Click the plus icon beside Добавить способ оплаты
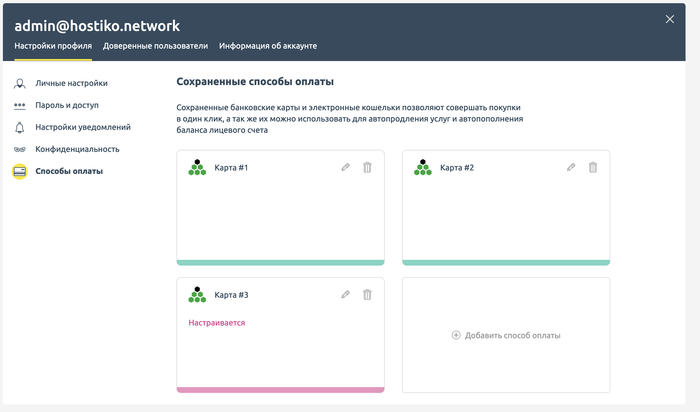The width and height of the screenshot is (700, 412). (456, 335)
